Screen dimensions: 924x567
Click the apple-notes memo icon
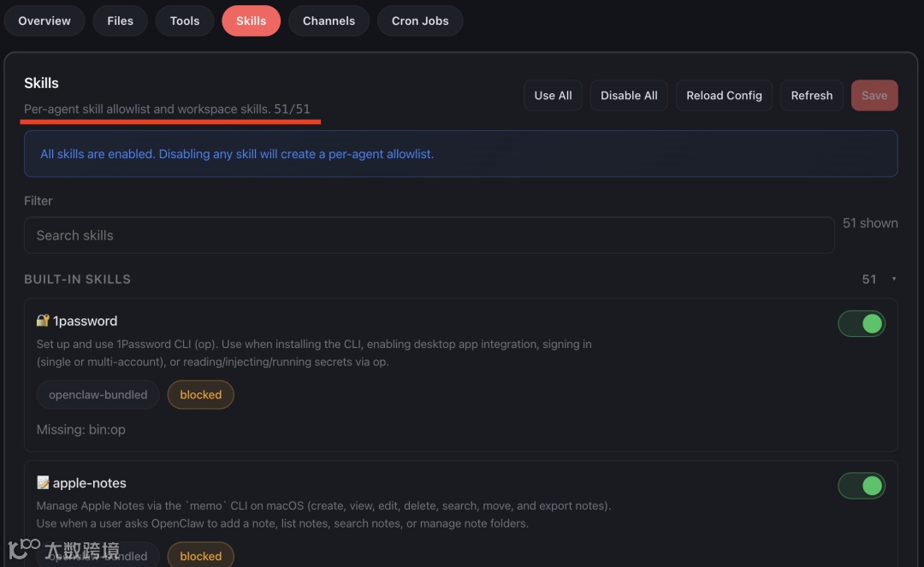[x=43, y=482]
